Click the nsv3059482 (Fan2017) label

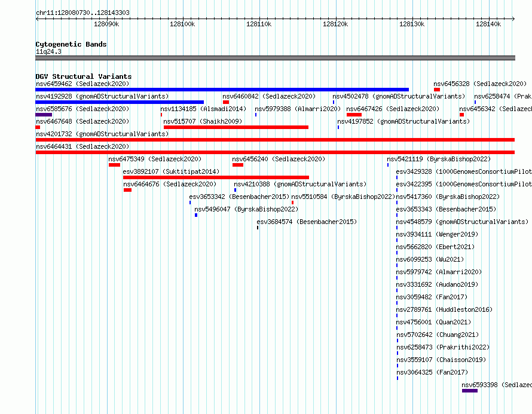pos(432,297)
